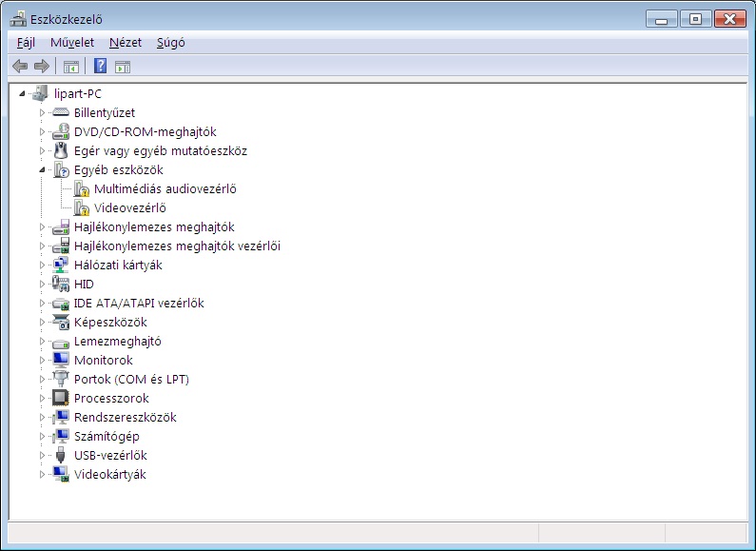Minimize the Eszközkezelő window
Screen dimensions: 756x551
point(662,19)
